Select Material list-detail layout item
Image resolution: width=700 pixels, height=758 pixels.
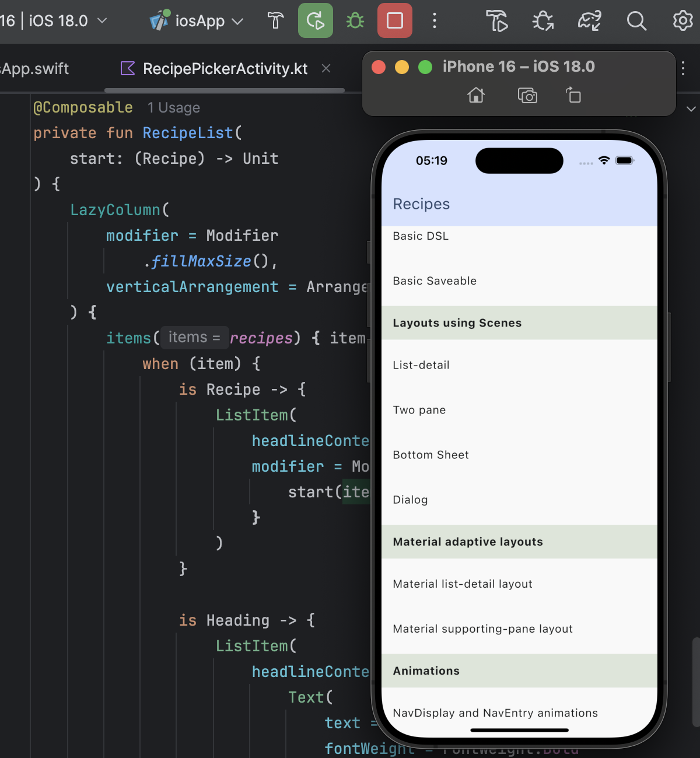tap(462, 584)
